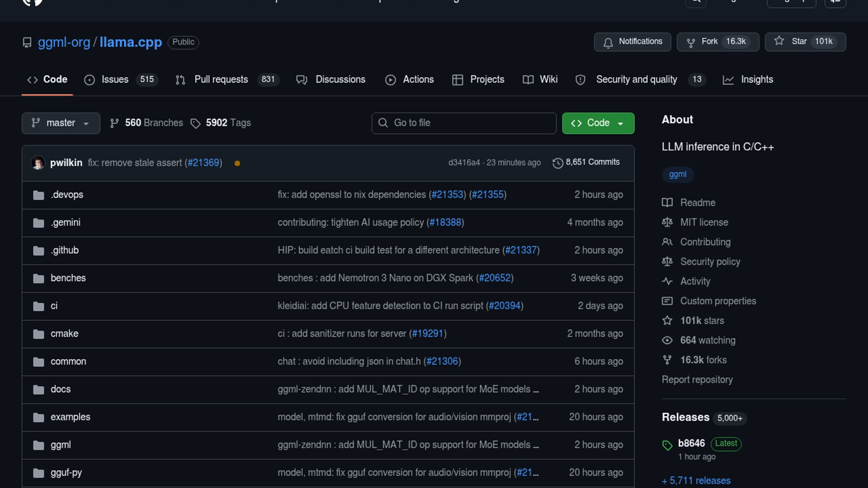Click the Branches icon beside 560 Branches
The height and width of the screenshot is (488, 868).
coord(114,123)
